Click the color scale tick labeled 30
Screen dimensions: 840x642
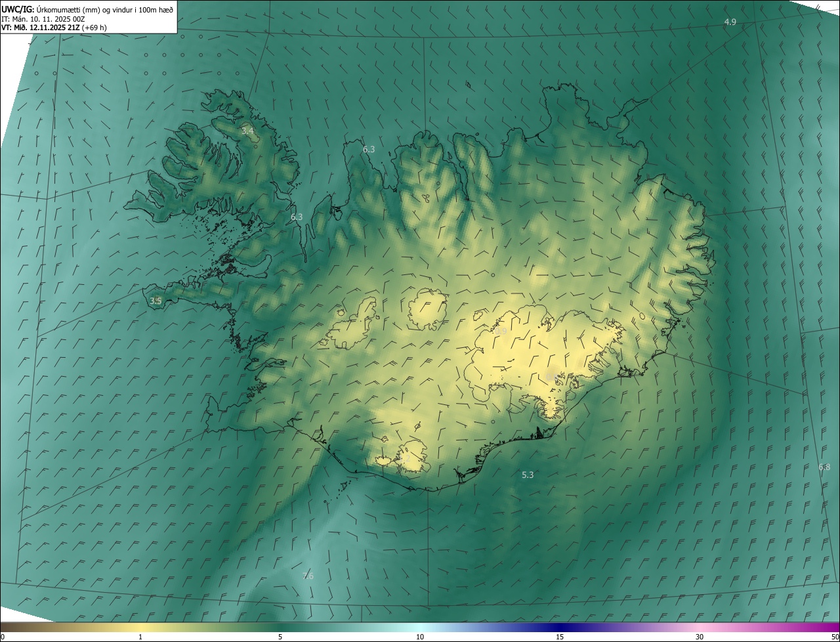coord(700,637)
